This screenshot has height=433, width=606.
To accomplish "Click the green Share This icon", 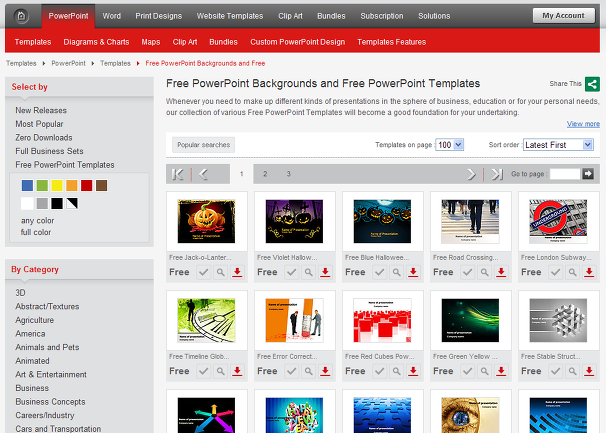I will [592, 84].
